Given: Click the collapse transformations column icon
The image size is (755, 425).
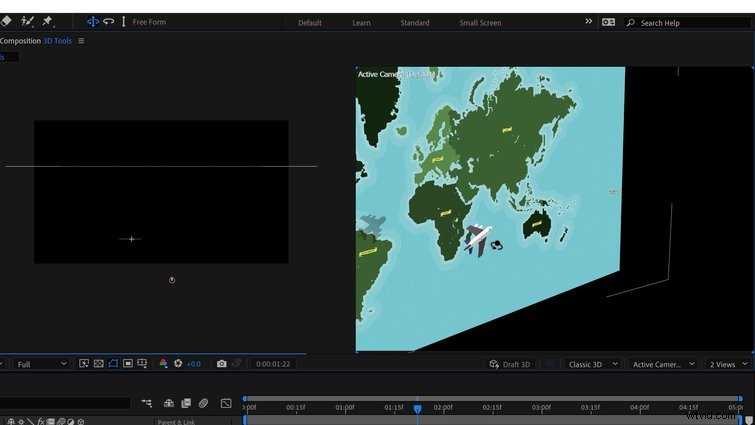Looking at the screenshot, I should 21,422.
